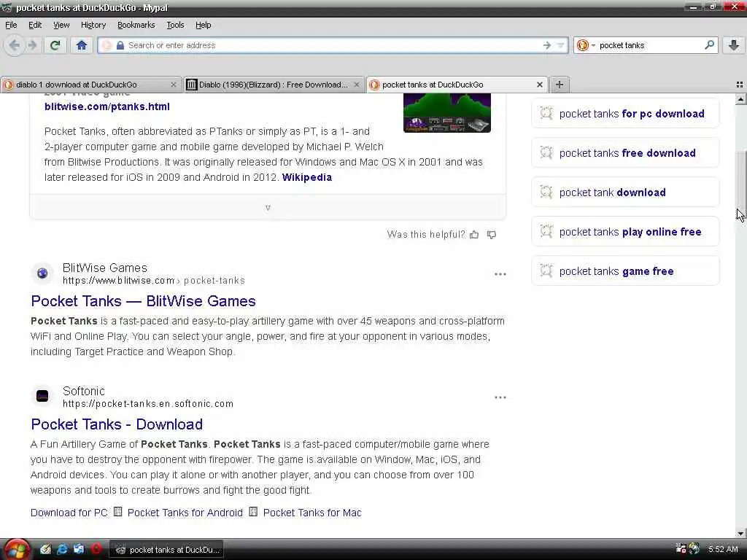Open Pocket Tanks - Download result
Screen dimensions: 747x560
(x=117, y=424)
